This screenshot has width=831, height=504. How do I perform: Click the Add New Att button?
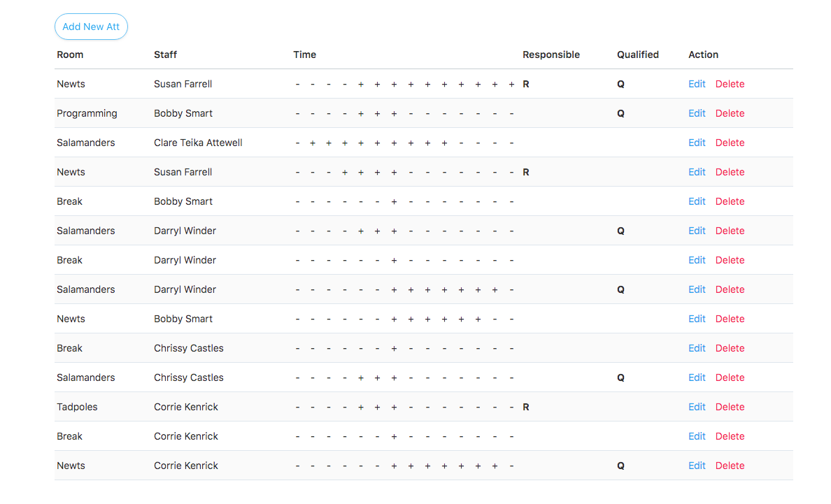tap(91, 27)
